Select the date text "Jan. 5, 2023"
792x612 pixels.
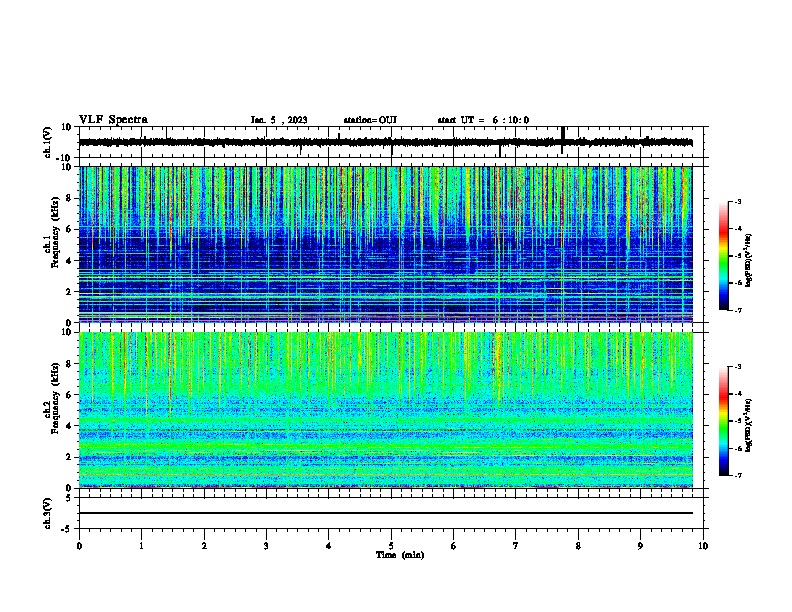279,120
